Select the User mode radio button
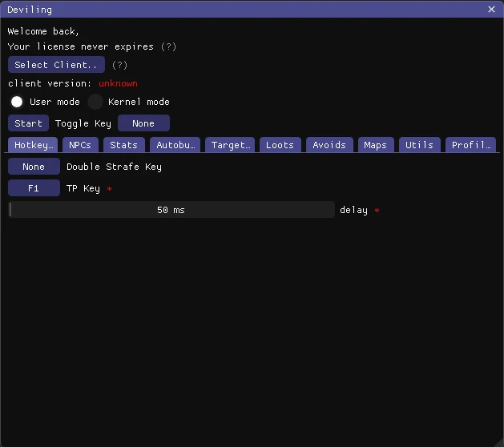Image resolution: width=504 pixels, height=447 pixels. (x=17, y=102)
